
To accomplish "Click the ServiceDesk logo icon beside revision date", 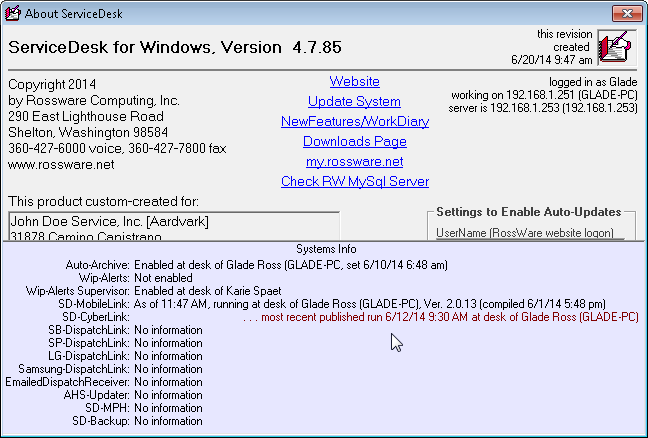I will click(x=616, y=47).
